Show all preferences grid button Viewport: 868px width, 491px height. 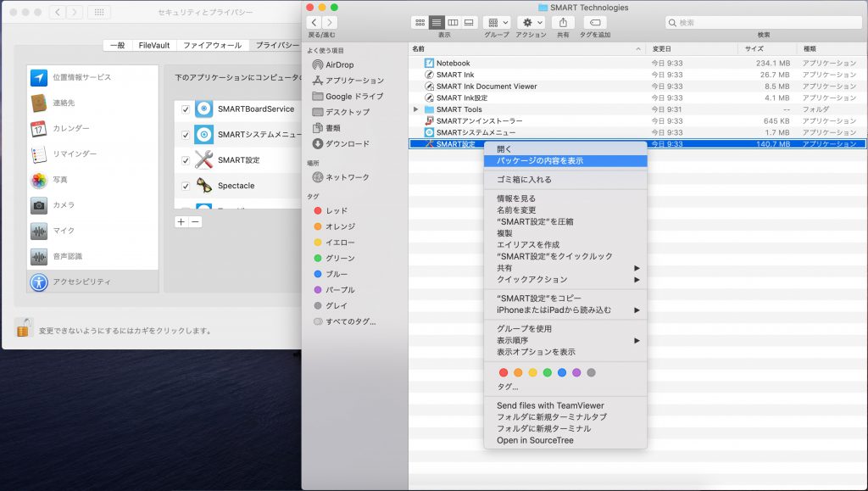(x=99, y=12)
